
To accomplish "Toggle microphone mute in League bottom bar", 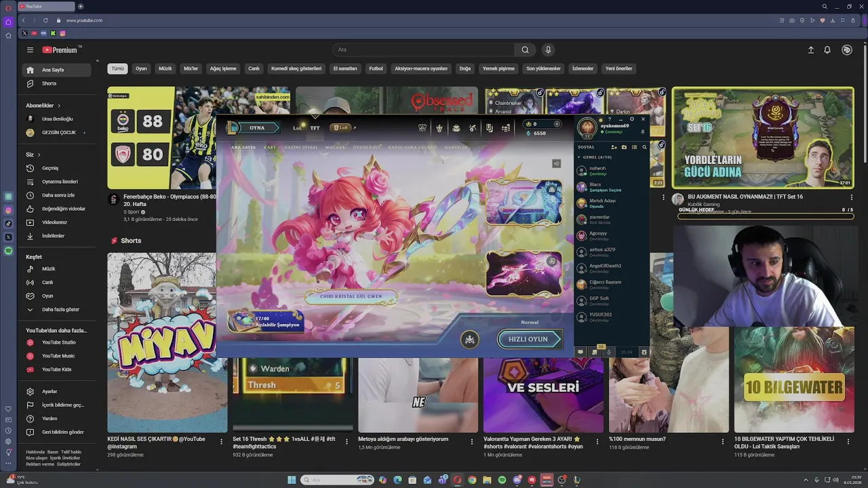I will pyautogui.click(x=609, y=352).
